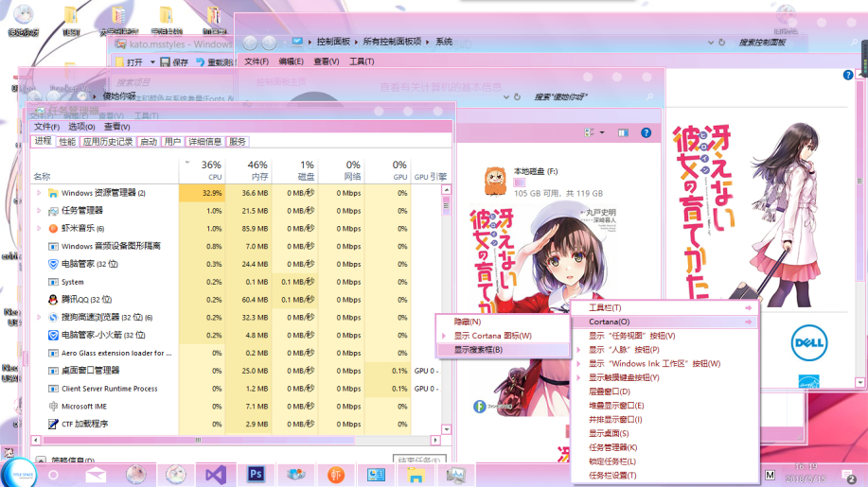Viewport: 868px width, 487px height.
Task: Open File Explorer from the taskbar
Action: click(416, 475)
